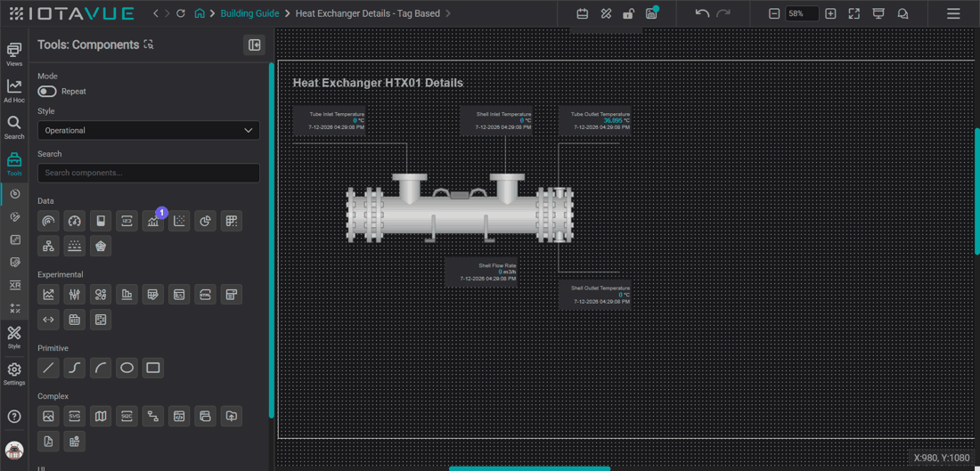Viewport: 980px width, 471px height.
Task: Select the radial gauge data component
Action: [x=48, y=221]
